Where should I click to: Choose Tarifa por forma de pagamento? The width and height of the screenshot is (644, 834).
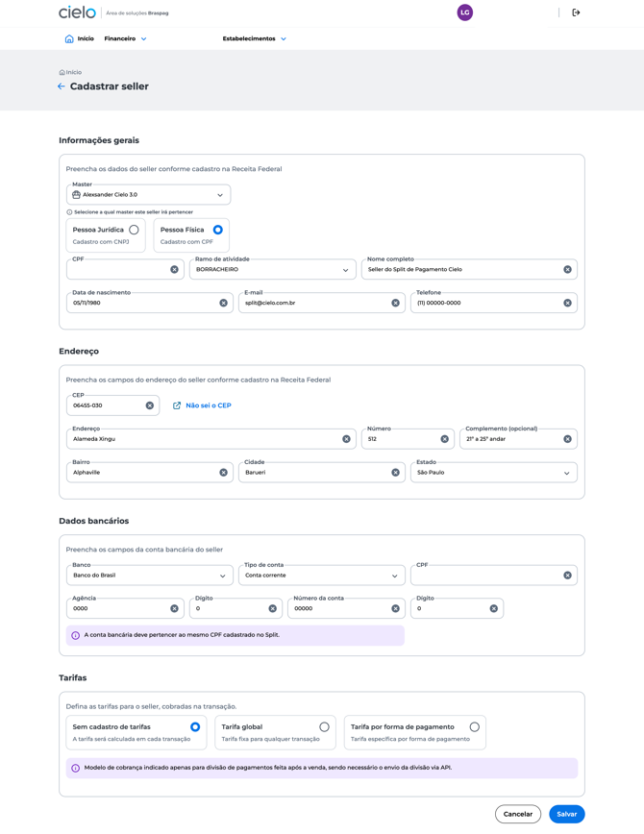[474, 727]
